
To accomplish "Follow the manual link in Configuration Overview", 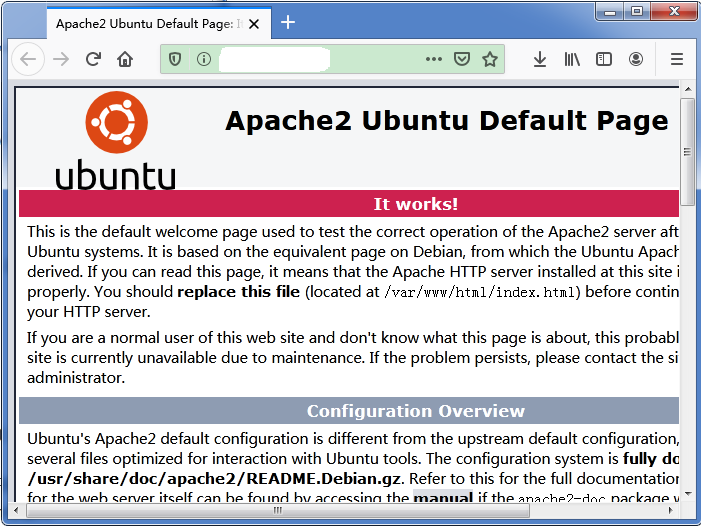I will coord(443,497).
